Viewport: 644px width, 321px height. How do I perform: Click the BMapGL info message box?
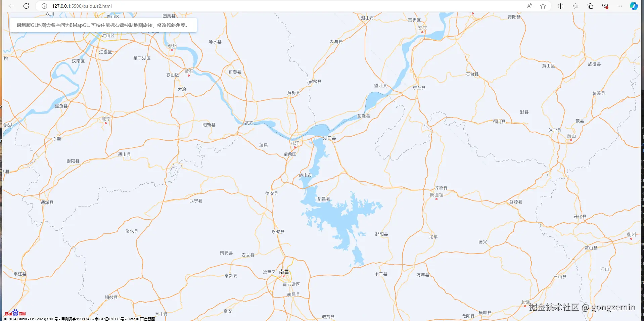[x=103, y=25]
